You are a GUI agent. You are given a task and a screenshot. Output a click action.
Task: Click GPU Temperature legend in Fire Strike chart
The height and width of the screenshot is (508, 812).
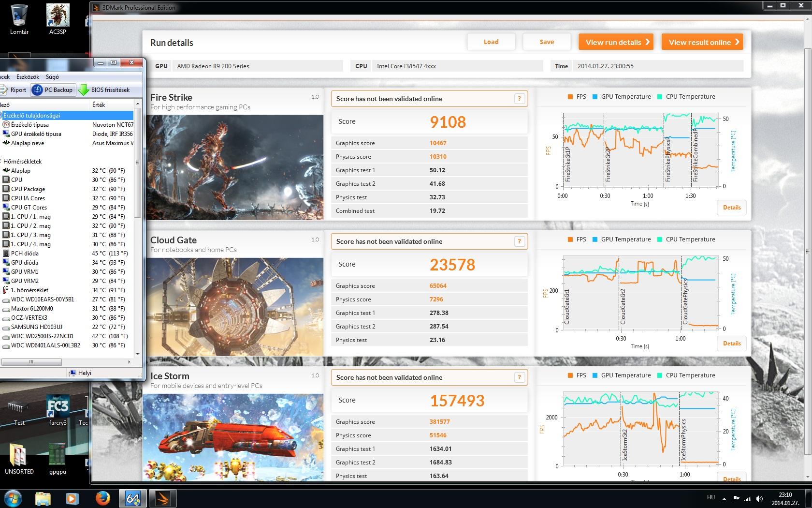tap(622, 97)
